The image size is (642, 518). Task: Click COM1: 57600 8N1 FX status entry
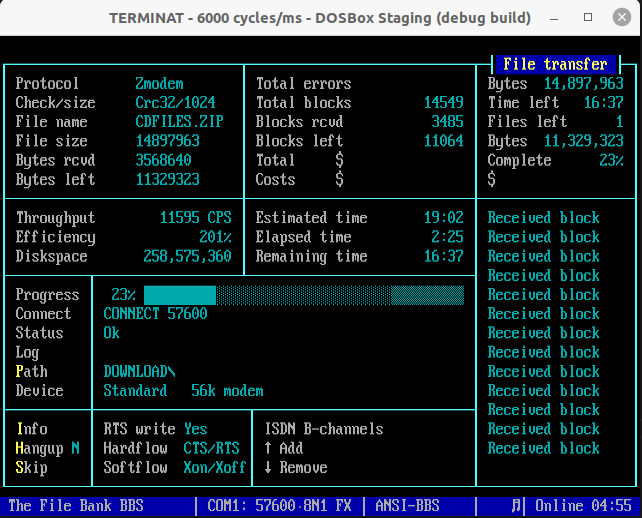tap(280, 506)
